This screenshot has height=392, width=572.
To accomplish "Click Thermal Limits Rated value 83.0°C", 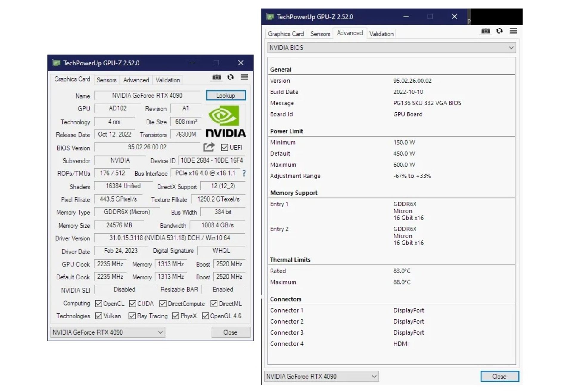I will coord(402,271).
